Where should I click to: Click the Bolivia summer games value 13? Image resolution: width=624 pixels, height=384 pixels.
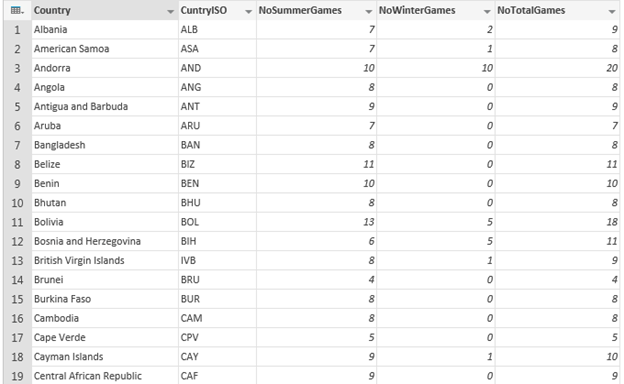316,222
